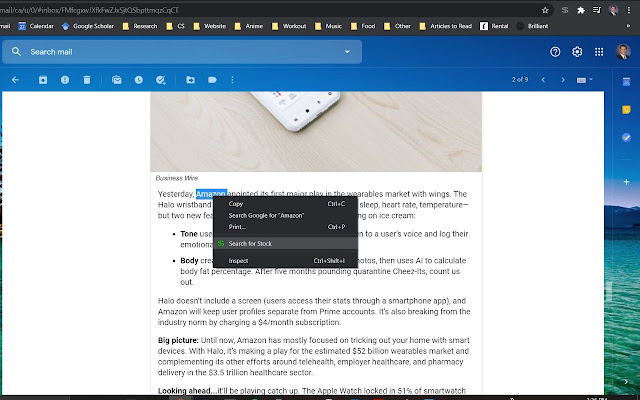Viewport: 640px width, 400px height.
Task: Click the highlighted word Amazon
Action: pos(211,194)
